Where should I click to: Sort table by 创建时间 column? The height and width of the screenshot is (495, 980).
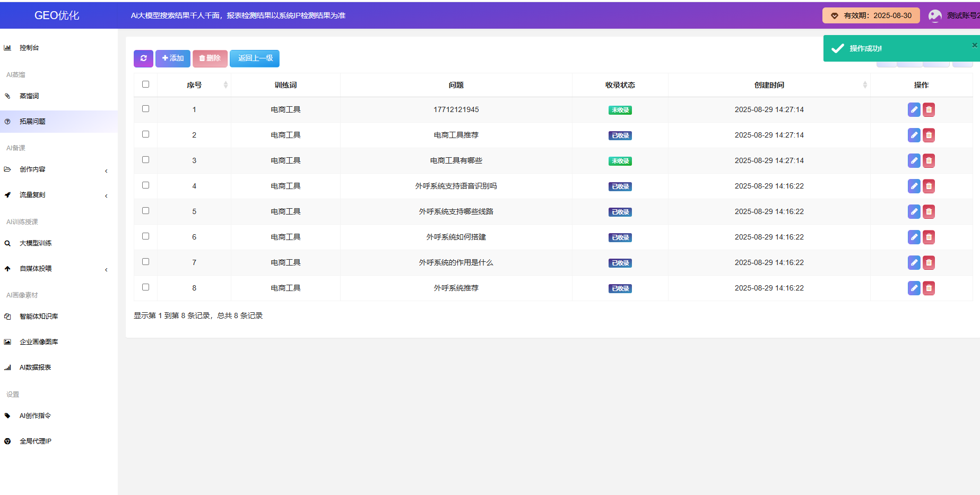[769, 85]
